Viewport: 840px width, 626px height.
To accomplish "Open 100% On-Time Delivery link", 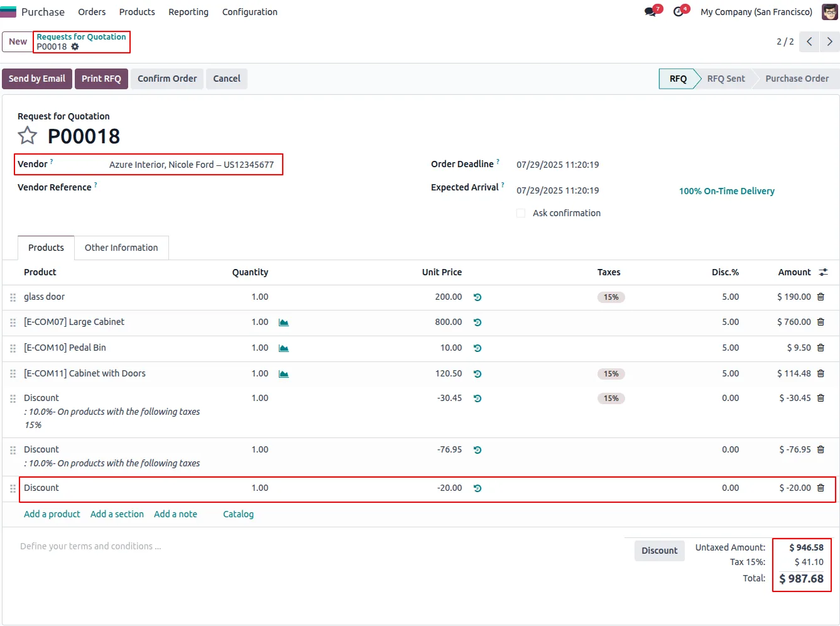I will click(727, 191).
